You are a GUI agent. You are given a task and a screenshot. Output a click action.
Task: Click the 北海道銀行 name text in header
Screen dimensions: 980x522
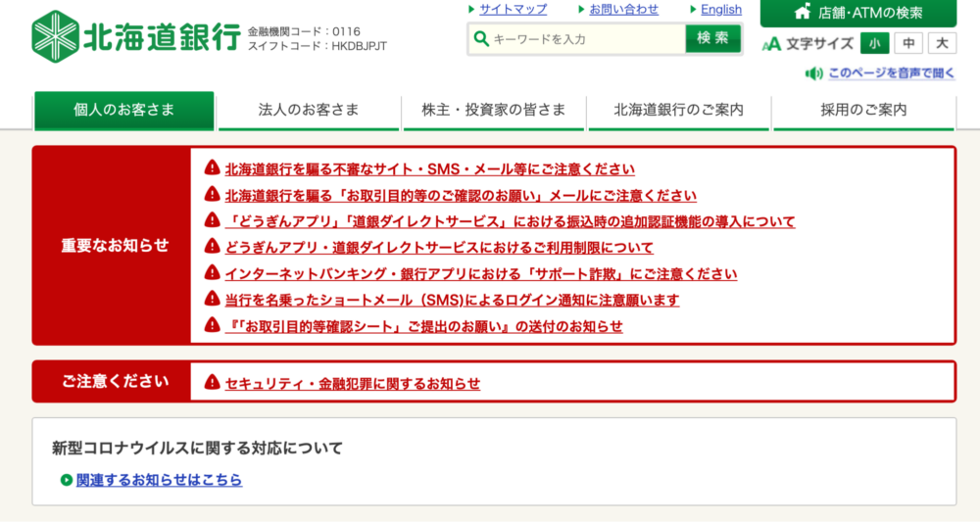(x=162, y=37)
